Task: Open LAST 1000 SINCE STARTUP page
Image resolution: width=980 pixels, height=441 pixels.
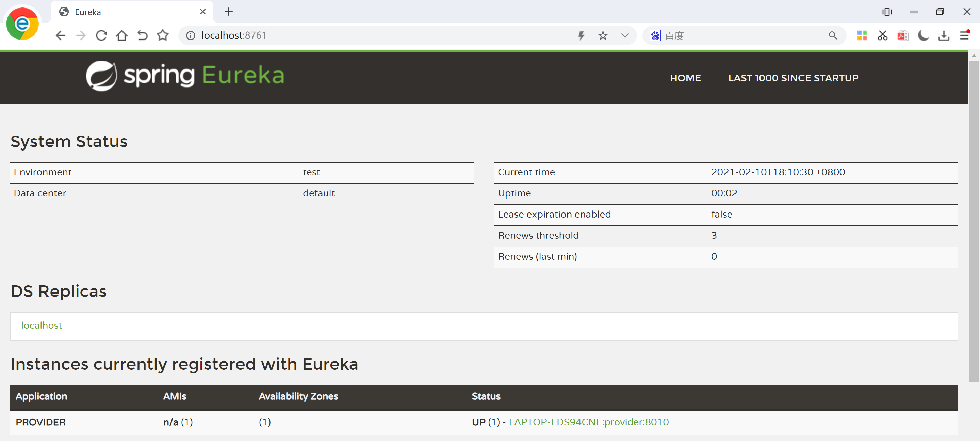Action: pyautogui.click(x=793, y=78)
